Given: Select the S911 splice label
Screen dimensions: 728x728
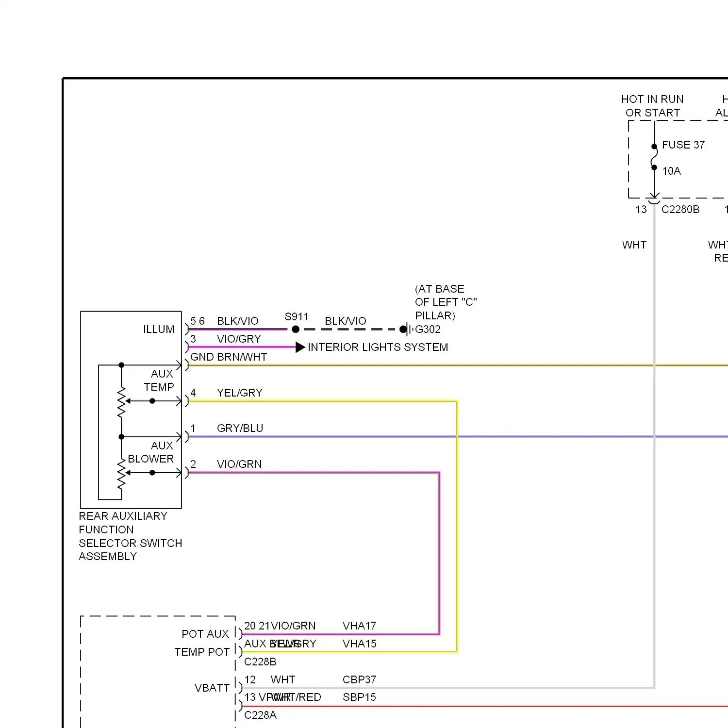Looking at the screenshot, I should pos(297,316).
